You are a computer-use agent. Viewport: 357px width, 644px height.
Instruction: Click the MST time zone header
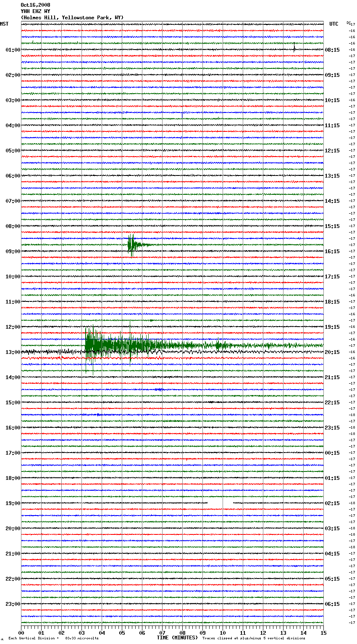[x=4, y=24]
